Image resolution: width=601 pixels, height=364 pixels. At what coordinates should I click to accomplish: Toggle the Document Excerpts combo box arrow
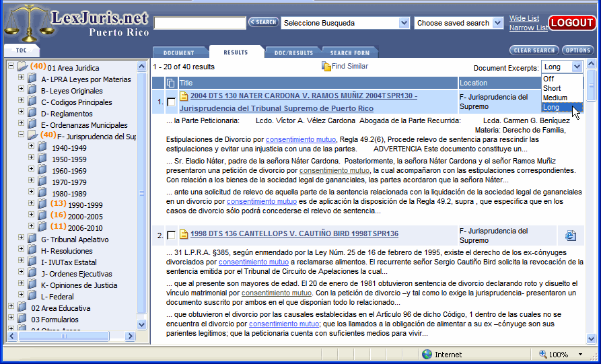[577, 67]
